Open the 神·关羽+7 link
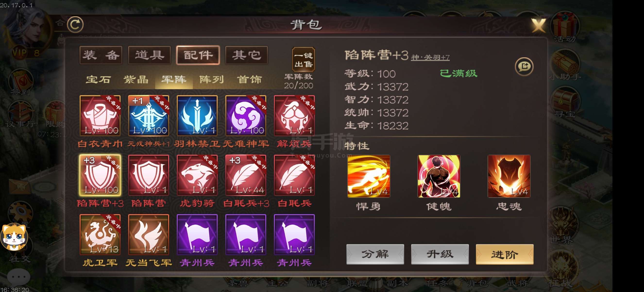This screenshot has height=292, width=644. [430, 58]
